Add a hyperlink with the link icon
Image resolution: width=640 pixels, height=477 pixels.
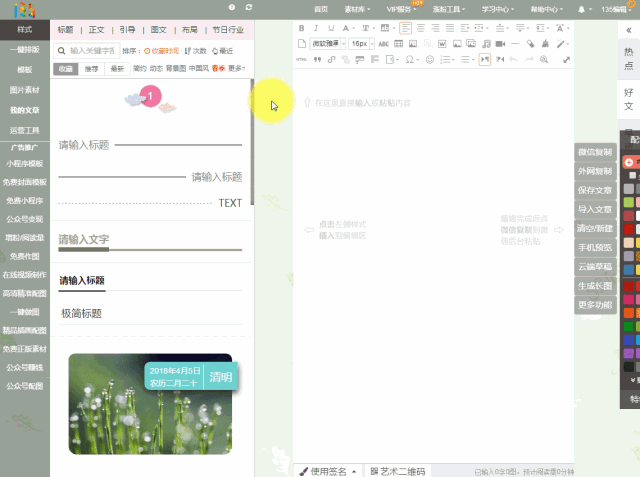coord(331,60)
